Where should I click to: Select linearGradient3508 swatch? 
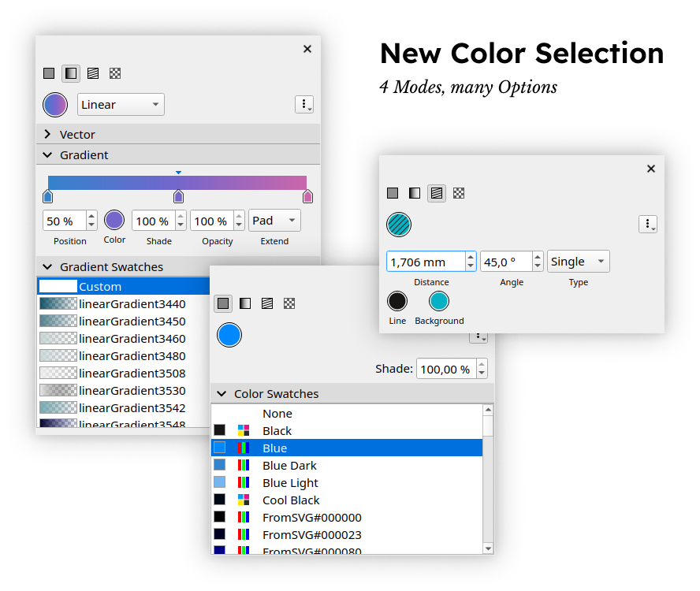123,374
